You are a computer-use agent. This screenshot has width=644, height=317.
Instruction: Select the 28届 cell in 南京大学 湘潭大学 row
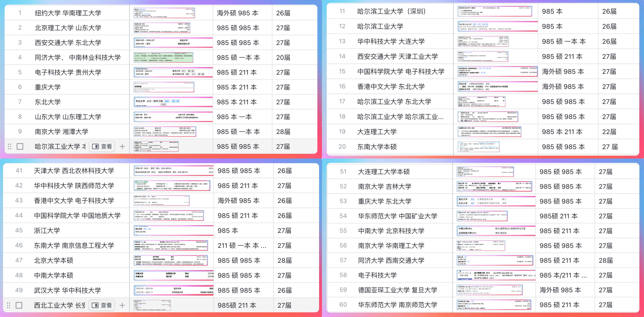click(283, 132)
